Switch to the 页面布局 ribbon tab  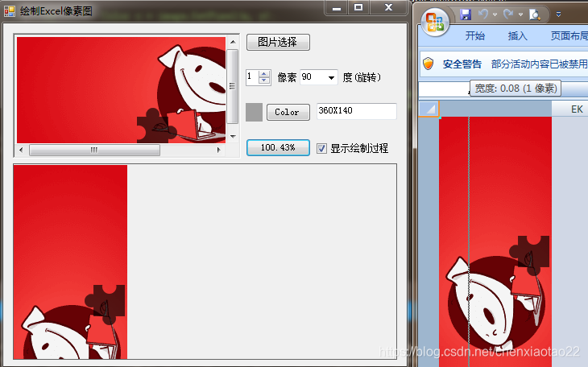point(569,36)
